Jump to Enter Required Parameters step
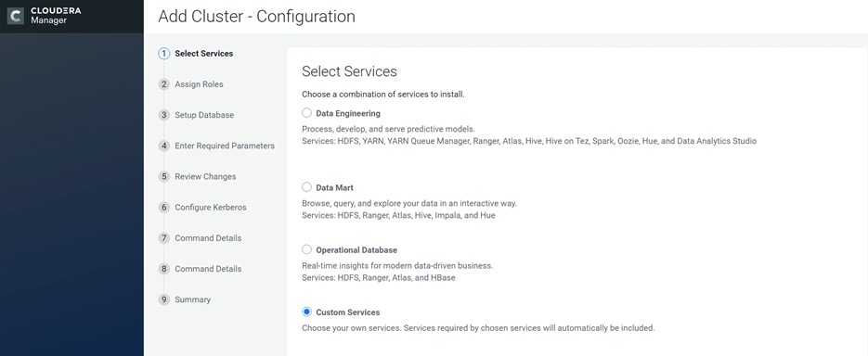868x356 pixels. pyautogui.click(x=216, y=146)
